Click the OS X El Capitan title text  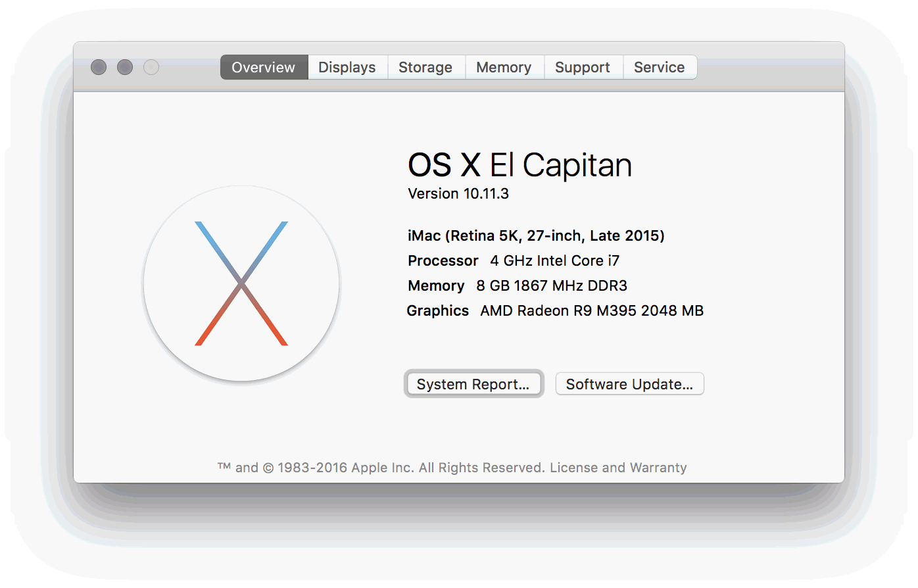click(519, 164)
